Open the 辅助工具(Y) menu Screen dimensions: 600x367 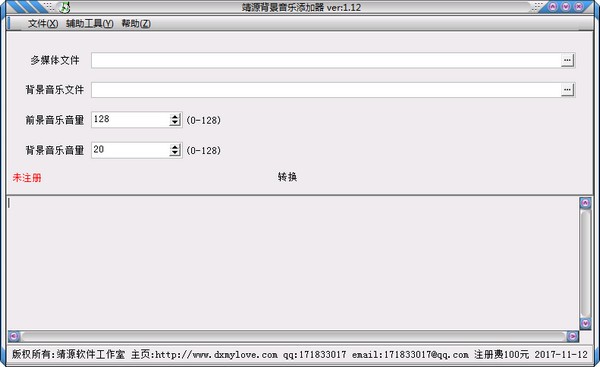pos(90,24)
